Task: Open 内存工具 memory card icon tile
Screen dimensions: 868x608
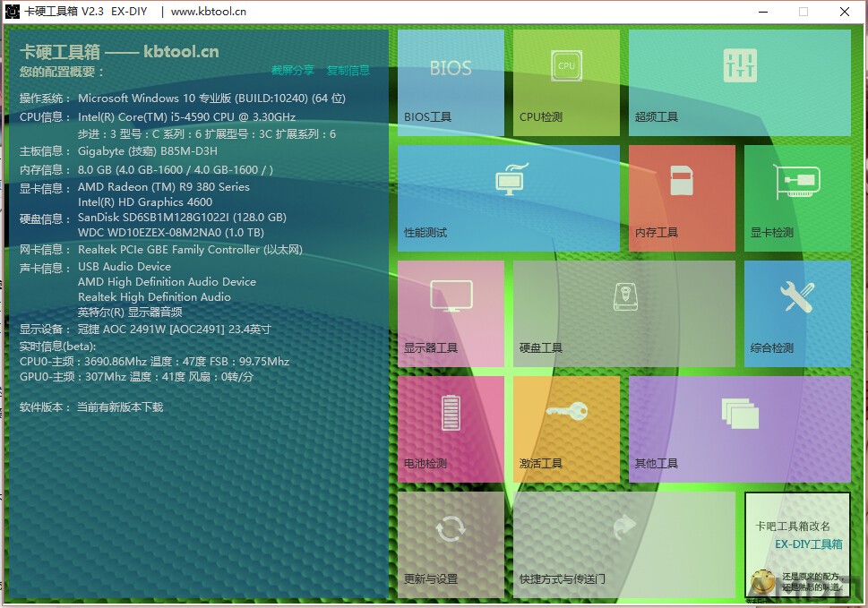Action: (682, 198)
